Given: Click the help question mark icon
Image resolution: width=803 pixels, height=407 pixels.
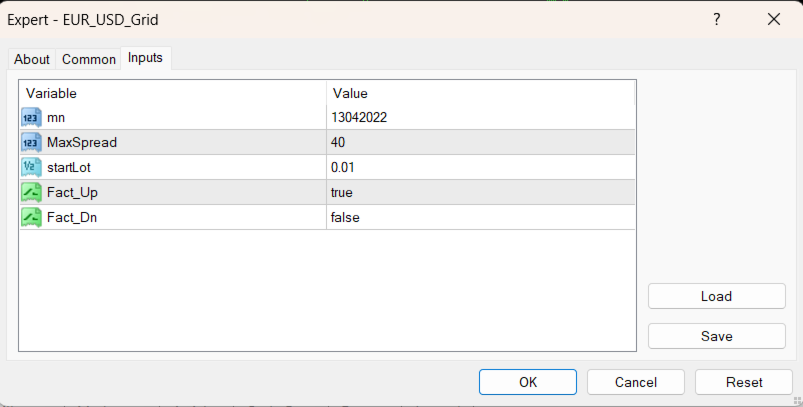Looking at the screenshot, I should coord(716,19).
